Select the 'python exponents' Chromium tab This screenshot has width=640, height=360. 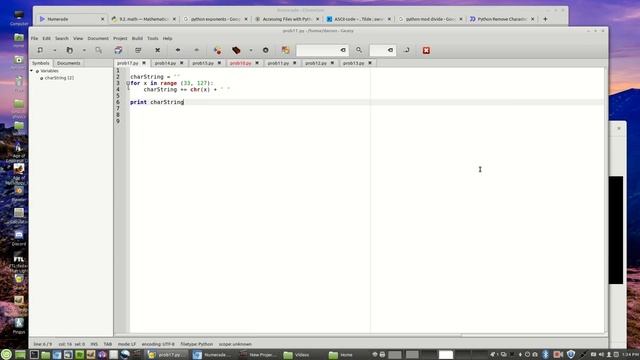pos(215,19)
